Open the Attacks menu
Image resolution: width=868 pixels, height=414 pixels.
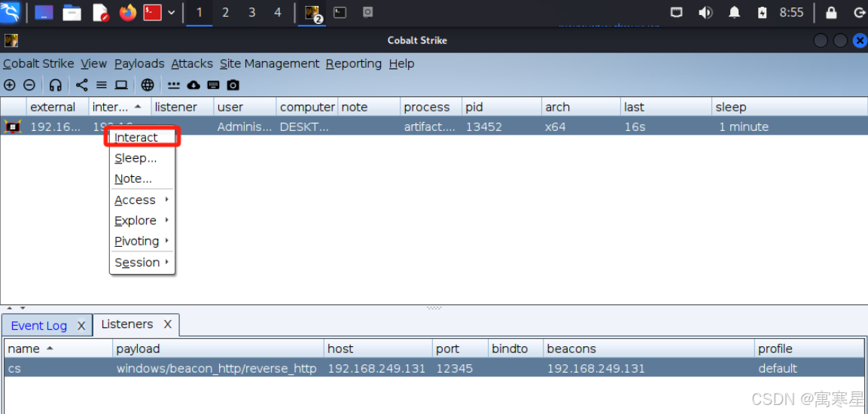click(x=192, y=64)
